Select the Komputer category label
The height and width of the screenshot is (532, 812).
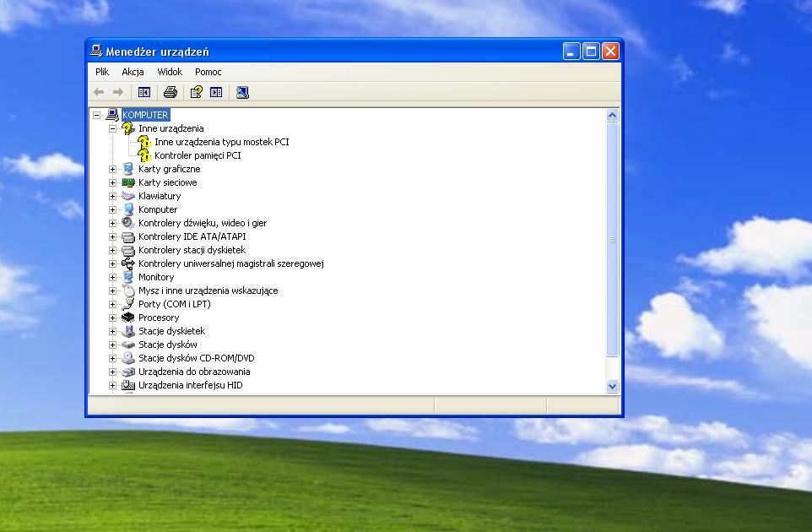coord(158,209)
